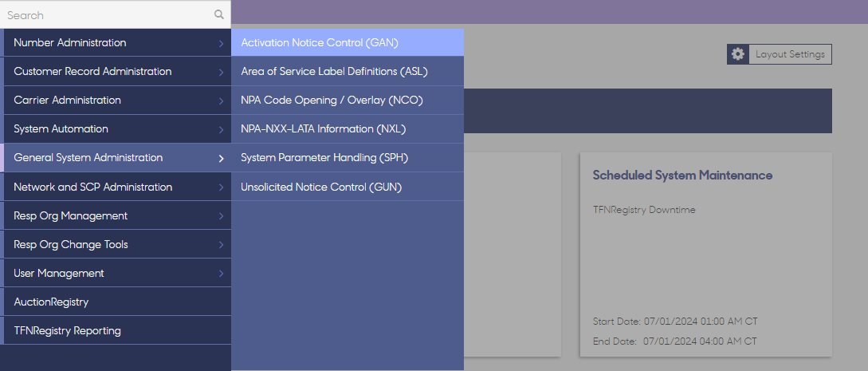
Task: Click the Layout Settings gear icon
Action: click(738, 54)
